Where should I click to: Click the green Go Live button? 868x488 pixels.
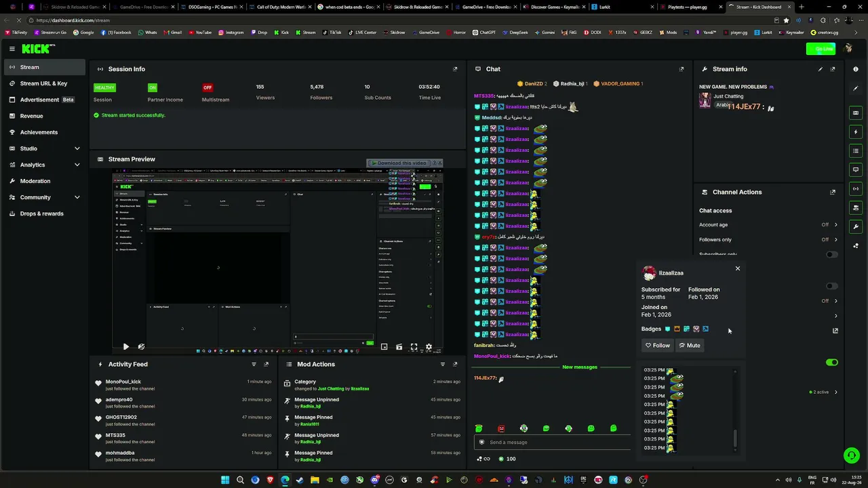coord(821,49)
